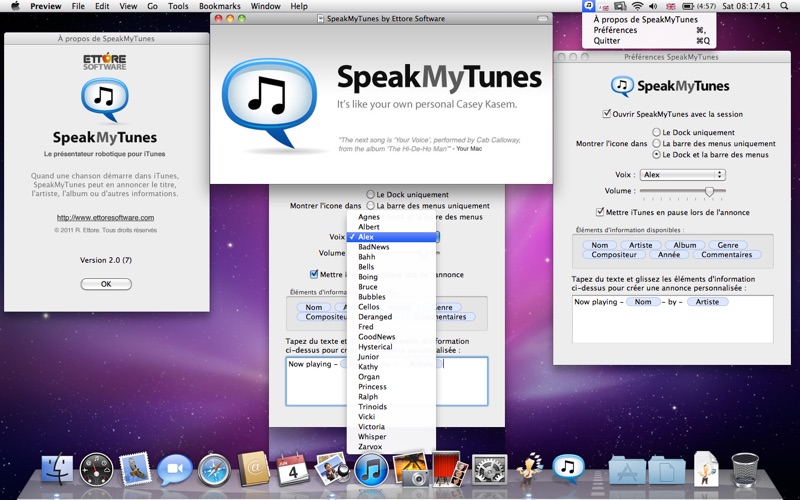
Task: Open iCal calendar in the Dock
Action: [x=293, y=469]
